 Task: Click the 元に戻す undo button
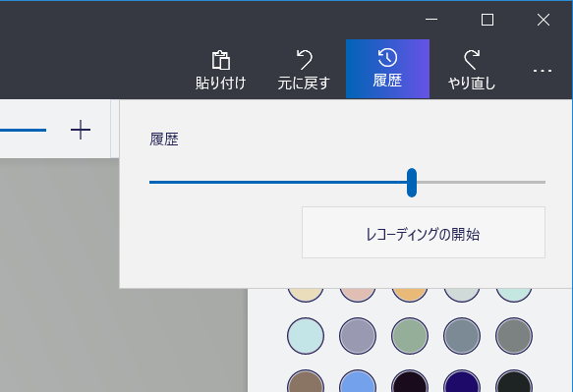pos(304,69)
